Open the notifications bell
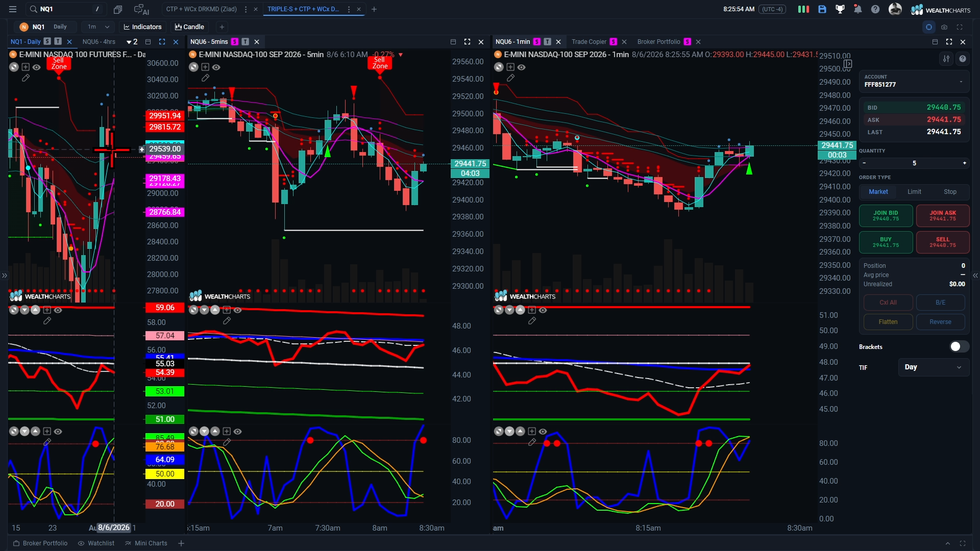The width and height of the screenshot is (980, 551). click(857, 9)
